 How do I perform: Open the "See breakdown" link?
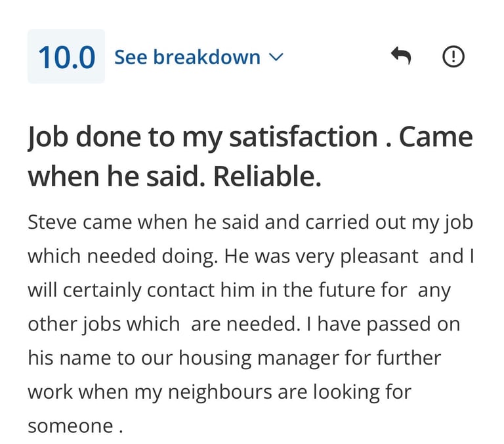tap(187, 57)
